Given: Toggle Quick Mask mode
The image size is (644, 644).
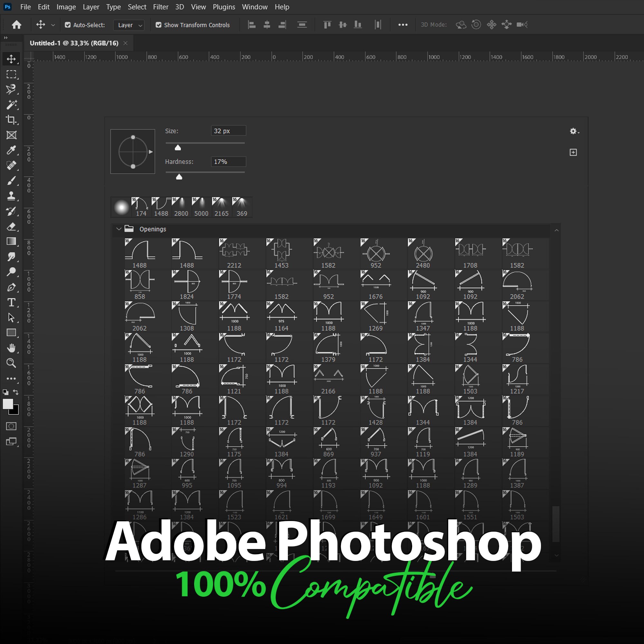Looking at the screenshot, I should pyautogui.click(x=11, y=426).
